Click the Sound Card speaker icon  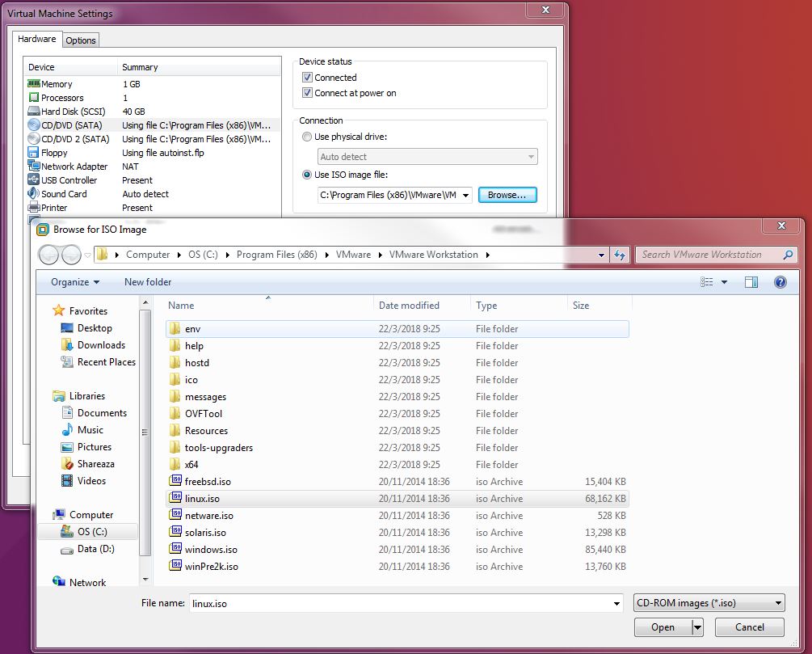pos(34,193)
